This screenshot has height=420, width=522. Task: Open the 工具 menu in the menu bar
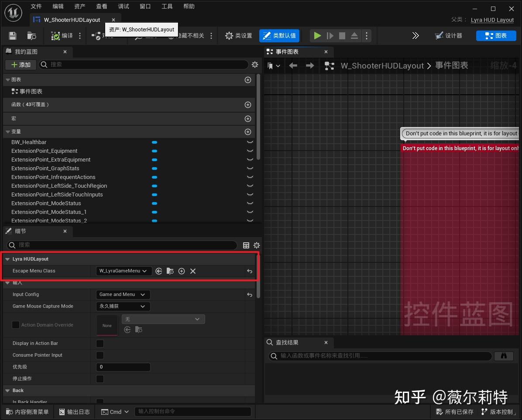click(x=166, y=6)
